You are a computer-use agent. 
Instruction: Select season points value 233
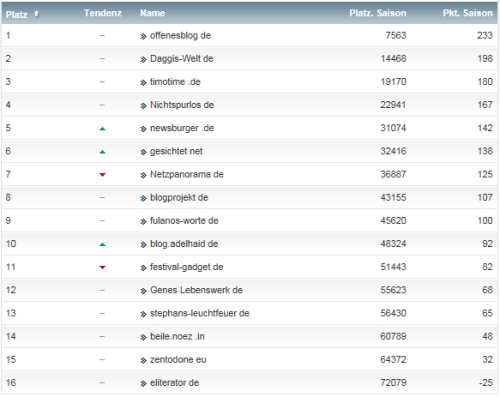tap(485, 35)
